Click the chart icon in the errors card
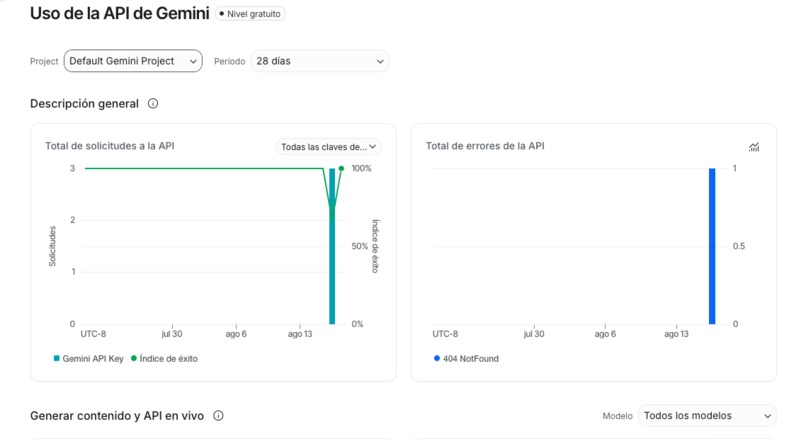This screenshot has height=441, width=806. tap(754, 147)
